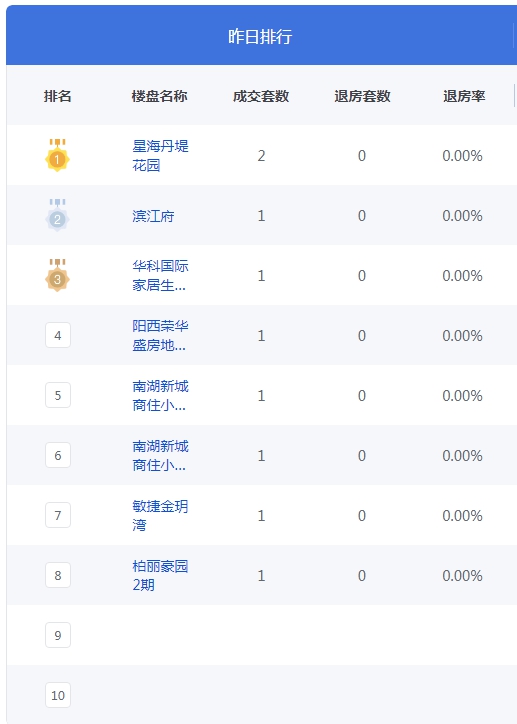This screenshot has height=724, width=517.
Task: Click the silver rank 2 medal icon
Action: tap(57, 215)
